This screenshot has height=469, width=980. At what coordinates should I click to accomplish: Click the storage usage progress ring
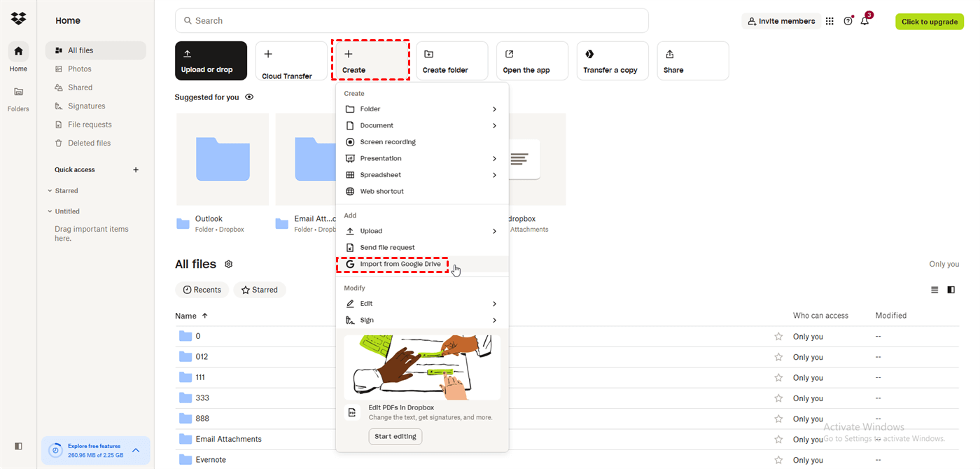coord(56,450)
